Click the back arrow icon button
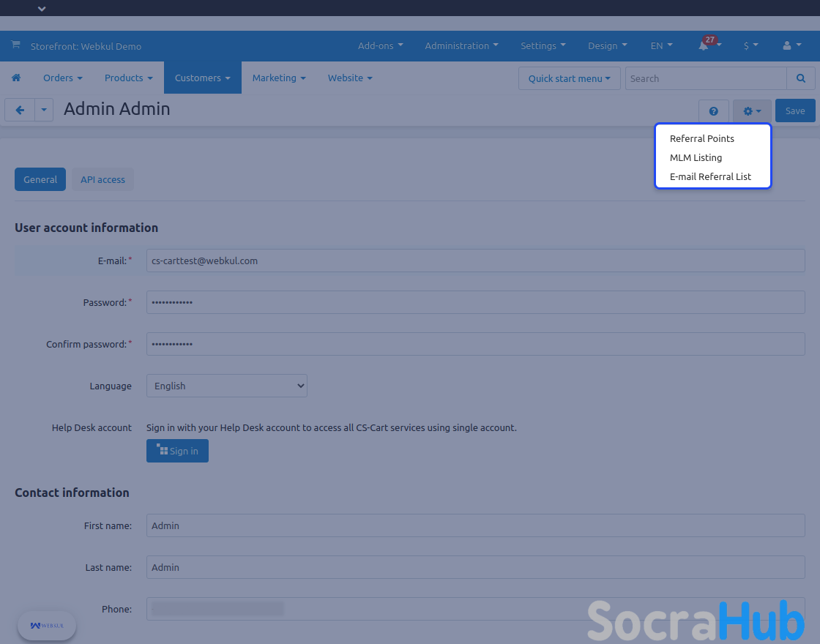This screenshot has width=820, height=644. coord(20,111)
